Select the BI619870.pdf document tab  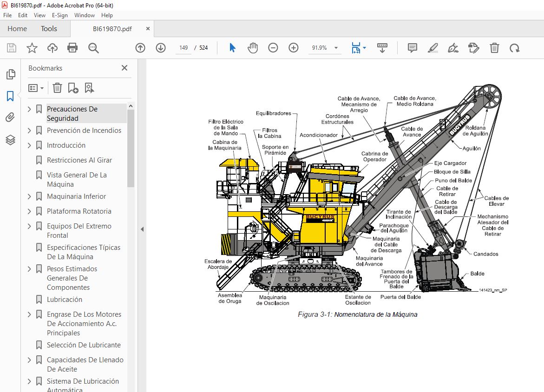(112, 29)
